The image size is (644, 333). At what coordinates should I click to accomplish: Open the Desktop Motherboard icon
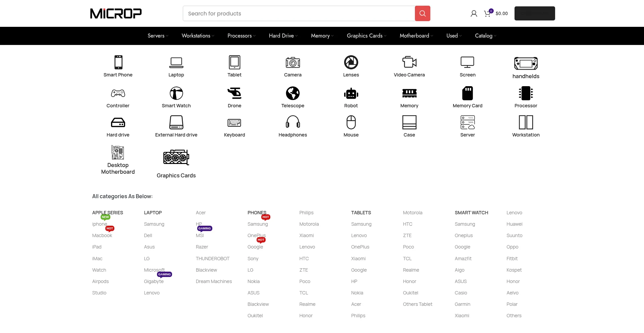click(x=118, y=153)
